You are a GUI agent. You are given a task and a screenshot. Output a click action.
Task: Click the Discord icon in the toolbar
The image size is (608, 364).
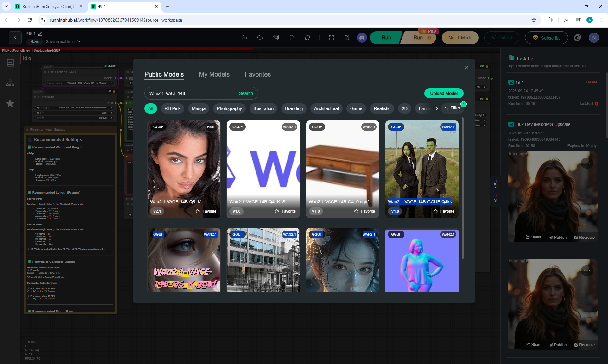pyautogui.click(x=362, y=38)
